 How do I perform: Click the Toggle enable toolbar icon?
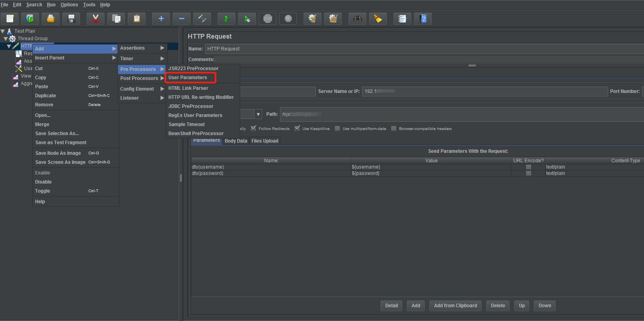pos(202,19)
